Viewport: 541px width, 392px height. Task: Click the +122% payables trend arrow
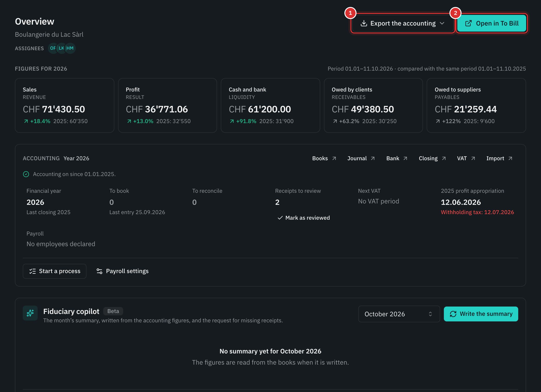click(438, 121)
